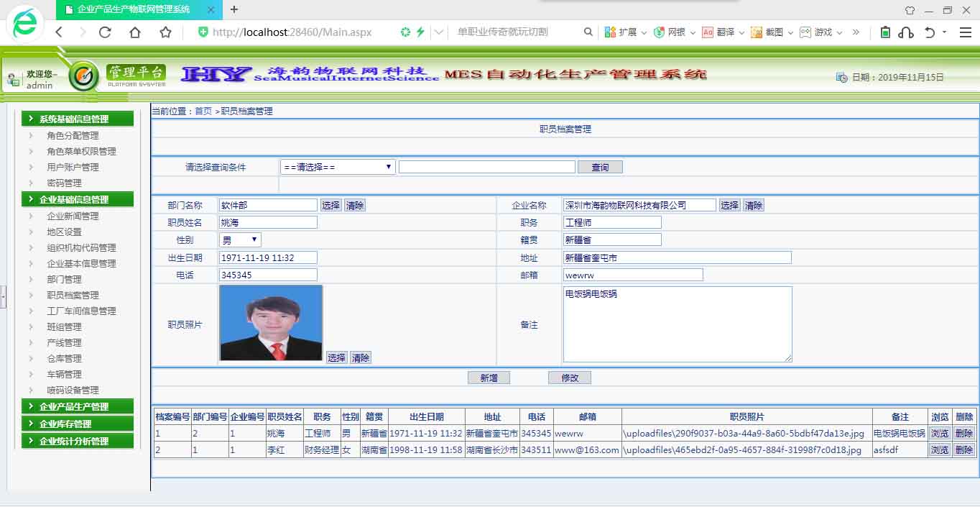980x507 pixels.
Task: Click the search magnifier icon in toolbar
Action: (x=588, y=32)
